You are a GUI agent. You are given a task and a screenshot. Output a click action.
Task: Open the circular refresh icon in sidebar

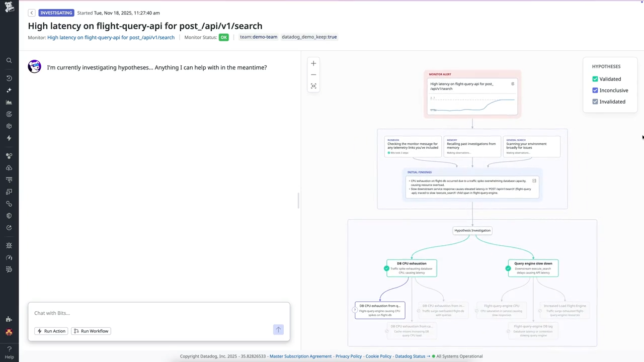9,228
